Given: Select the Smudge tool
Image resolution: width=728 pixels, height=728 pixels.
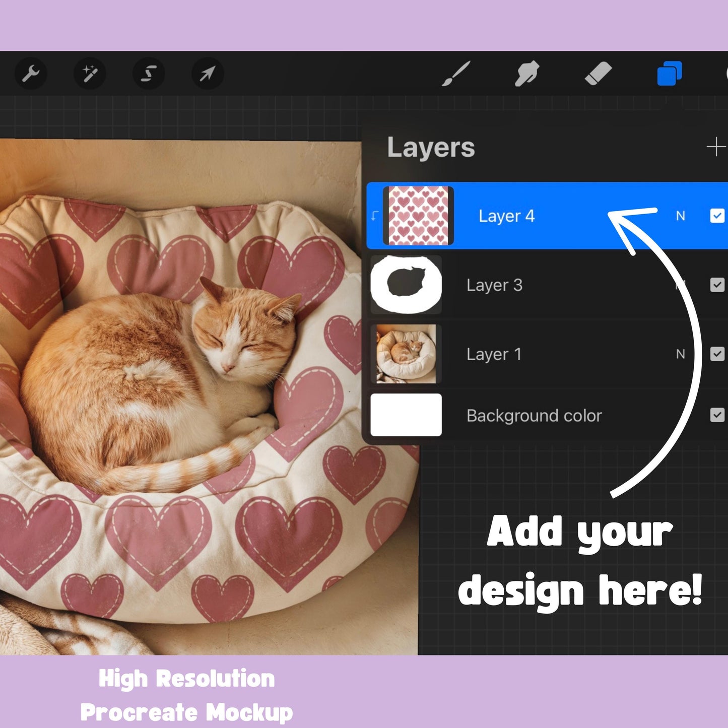Looking at the screenshot, I should point(525,74).
